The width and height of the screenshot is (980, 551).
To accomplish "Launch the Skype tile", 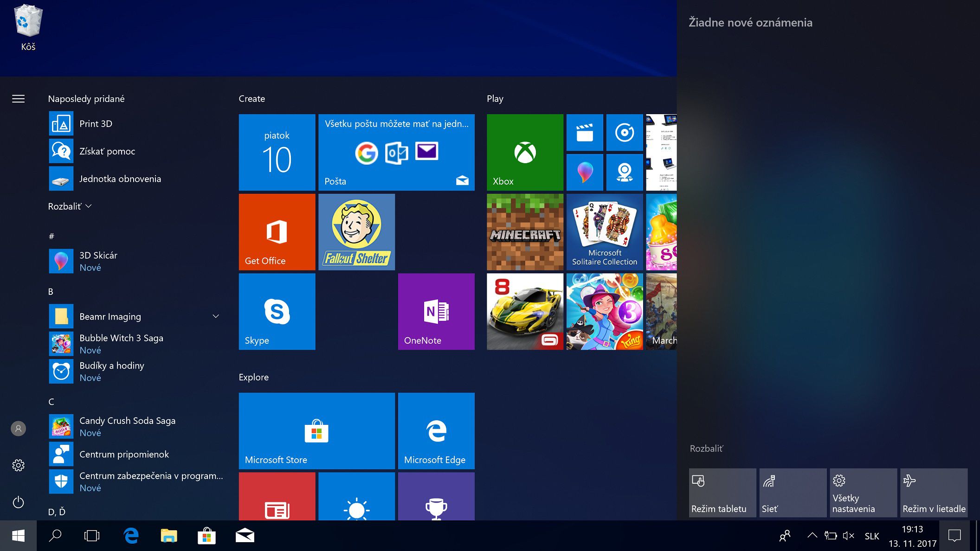I will click(277, 311).
